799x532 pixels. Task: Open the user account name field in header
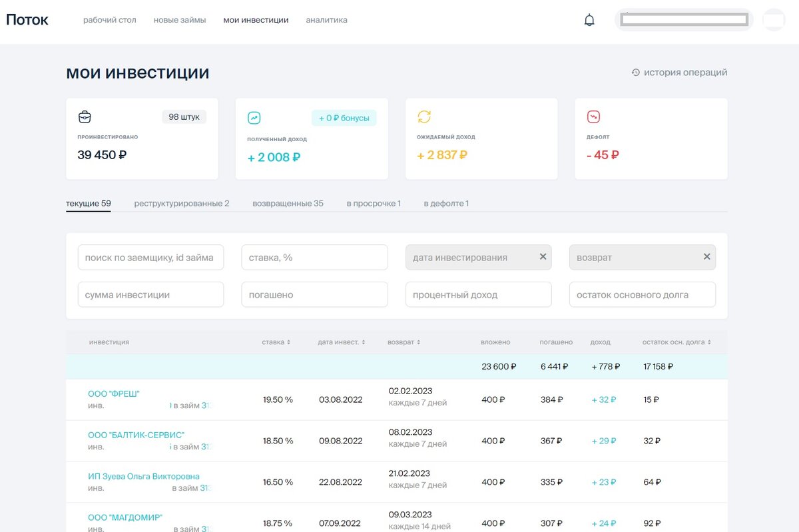coord(684,20)
